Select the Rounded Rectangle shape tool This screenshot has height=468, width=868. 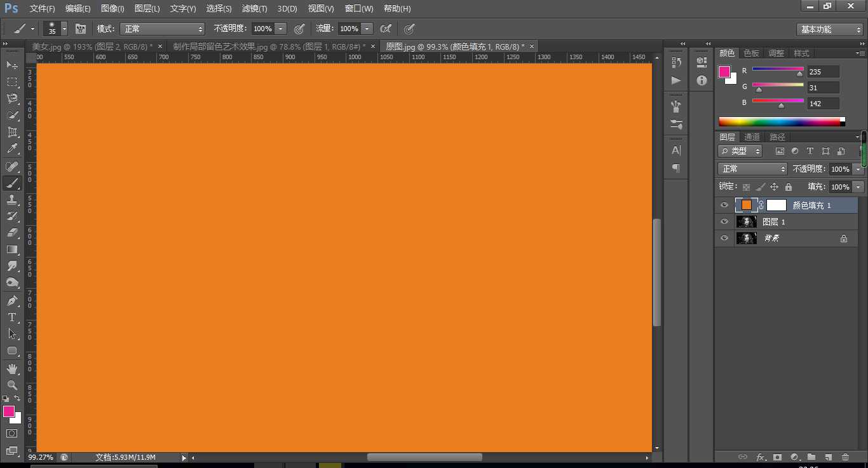(x=12, y=350)
